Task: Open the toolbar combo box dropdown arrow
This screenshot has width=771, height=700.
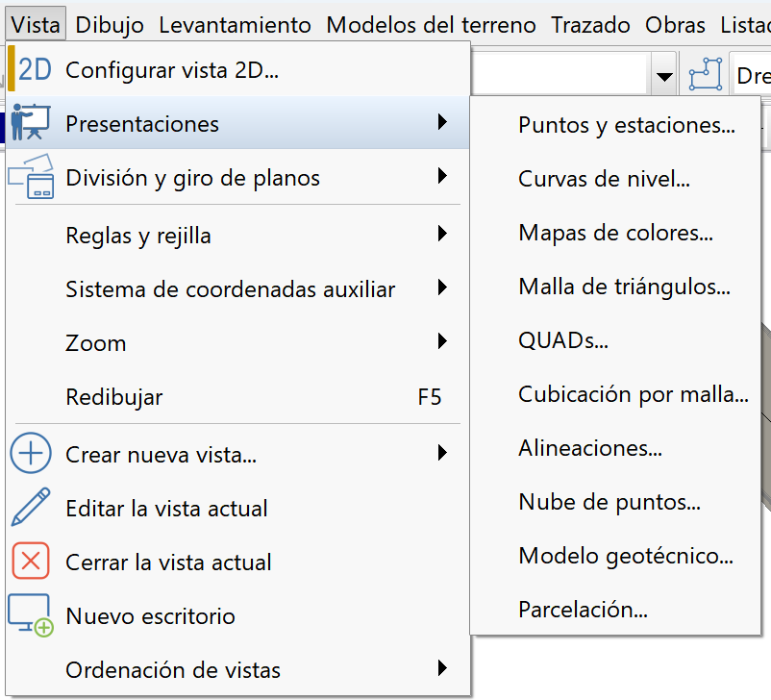Action: tap(665, 73)
